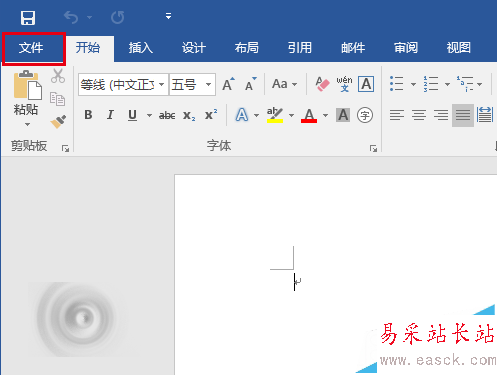Align text right
The image size is (497, 375).
click(x=441, y=115)
